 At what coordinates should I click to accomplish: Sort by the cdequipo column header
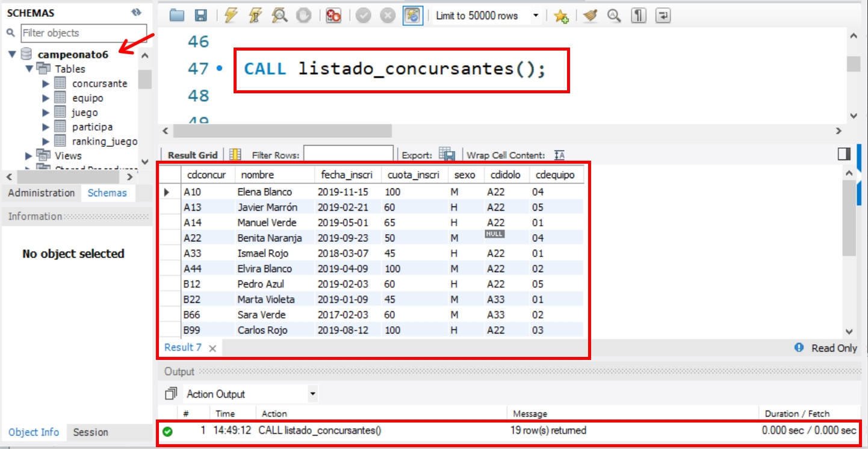(x=556, y=175)
